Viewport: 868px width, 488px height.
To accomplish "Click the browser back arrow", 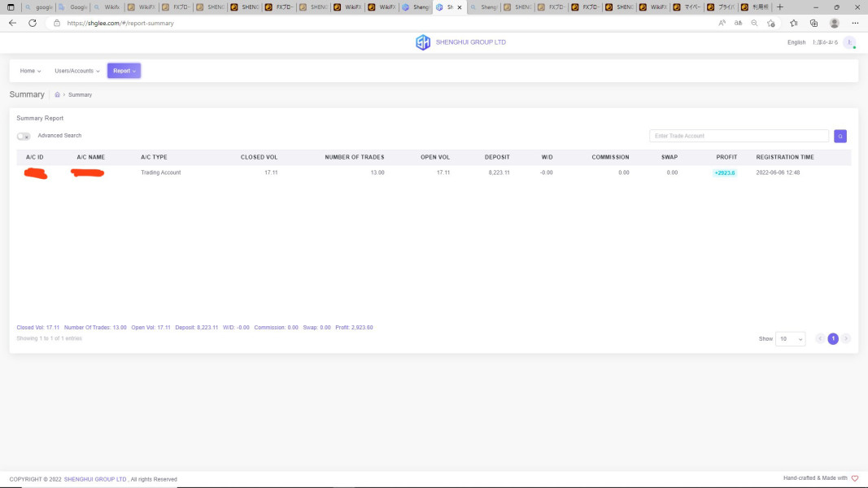I will pyautogui.click(x=12, y=23).
